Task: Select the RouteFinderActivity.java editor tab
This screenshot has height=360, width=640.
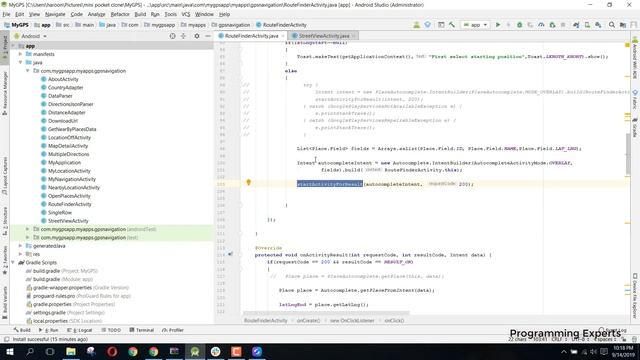Action: pyautogui.click(x=251, y=36)
